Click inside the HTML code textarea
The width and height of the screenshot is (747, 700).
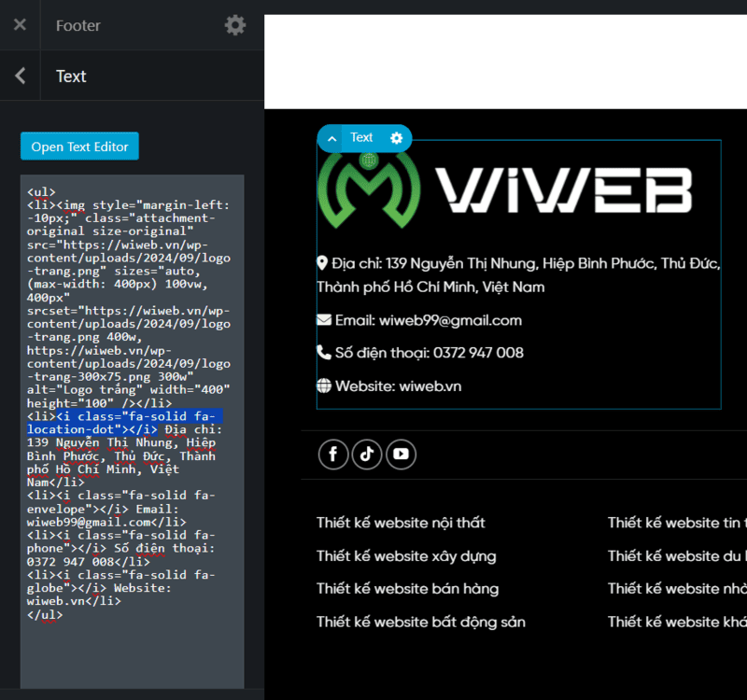[132, 431]
